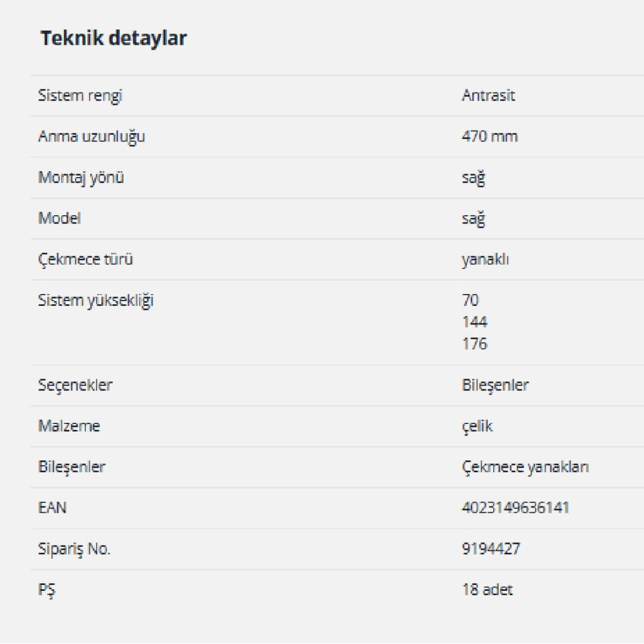Click the "yanaklı" drawer type value
The width and height of the screenshot is (644, 644).
pyautogui.click(x=485, y=259)
